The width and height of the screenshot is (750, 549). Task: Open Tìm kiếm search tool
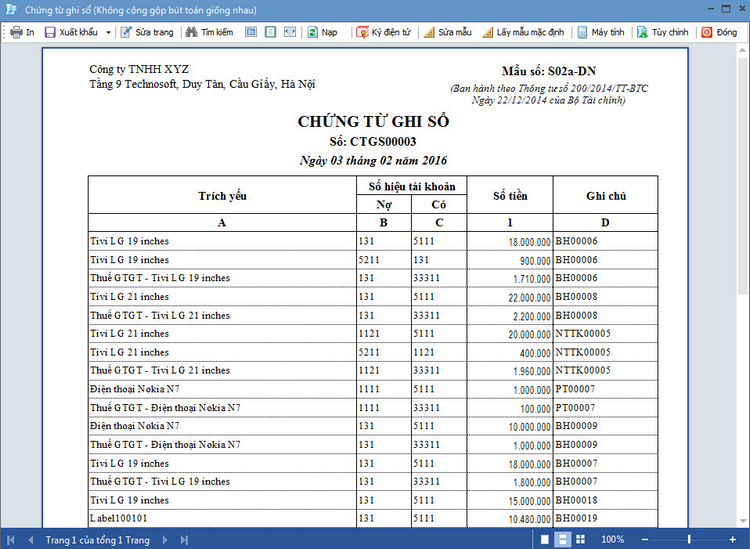tap(210, 33)
